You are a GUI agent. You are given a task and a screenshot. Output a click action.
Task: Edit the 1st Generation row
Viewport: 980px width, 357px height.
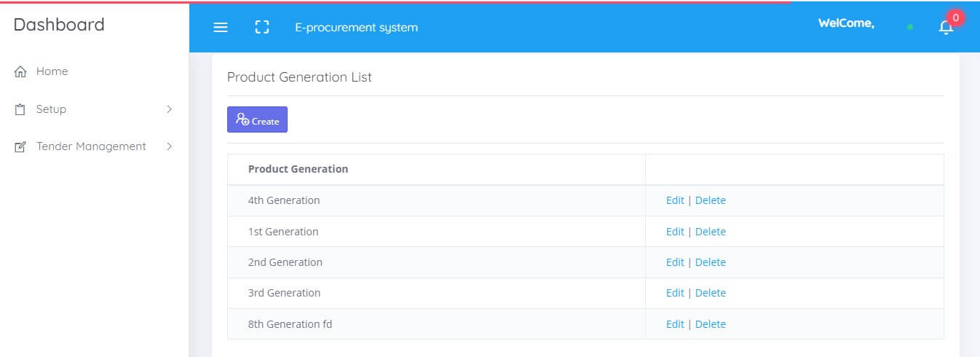pyautogui.click(x=675, y=232)
